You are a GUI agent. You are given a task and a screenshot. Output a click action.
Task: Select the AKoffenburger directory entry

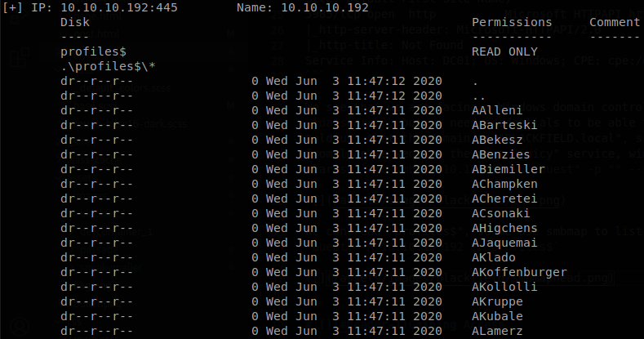(x=519, y=273)
